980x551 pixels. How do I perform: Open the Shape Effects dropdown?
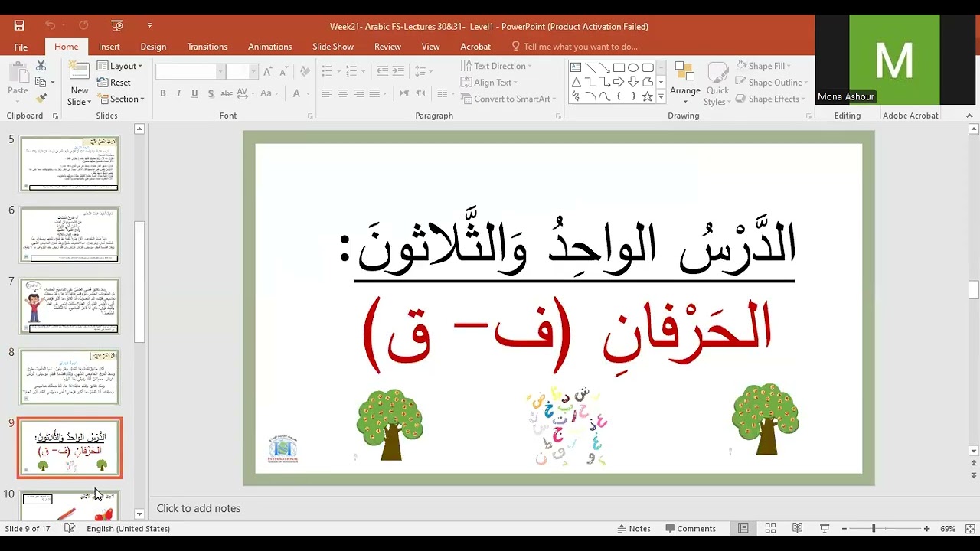[770, 99]
